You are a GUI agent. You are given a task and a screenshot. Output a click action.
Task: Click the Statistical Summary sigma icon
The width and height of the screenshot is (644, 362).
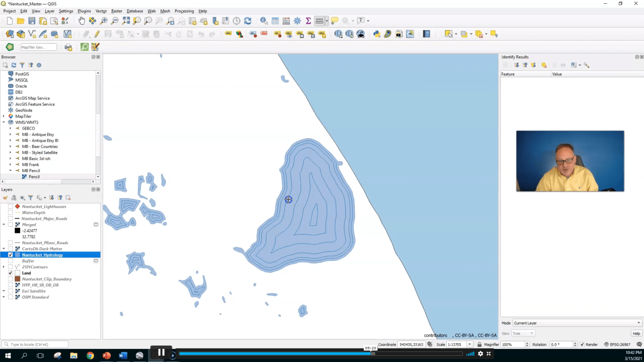click(x=308, y=20)
